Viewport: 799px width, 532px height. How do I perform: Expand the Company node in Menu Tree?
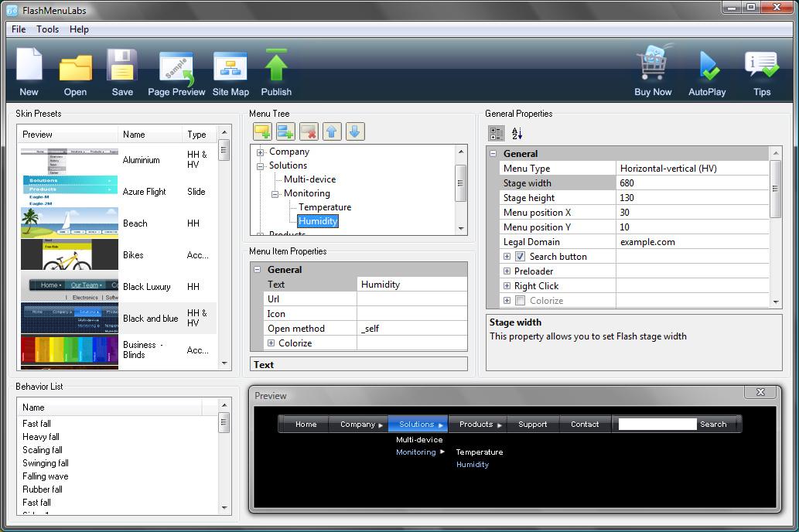tap(260, 152)
